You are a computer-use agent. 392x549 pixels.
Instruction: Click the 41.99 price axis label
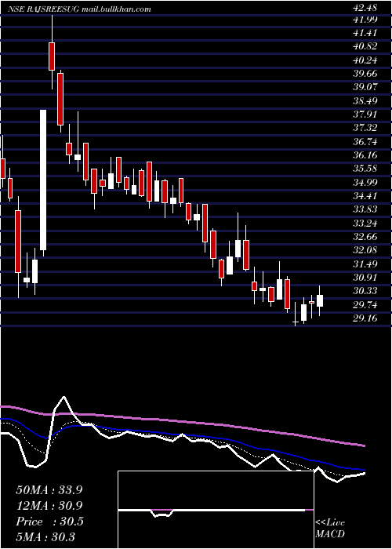[x=365, y=20]
